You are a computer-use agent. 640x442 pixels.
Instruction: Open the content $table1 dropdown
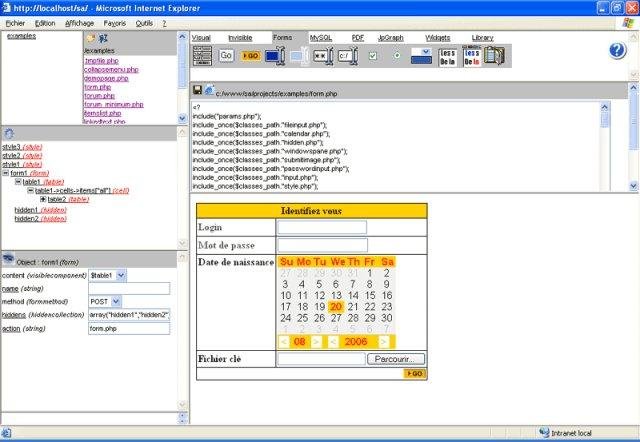[121, 275]
